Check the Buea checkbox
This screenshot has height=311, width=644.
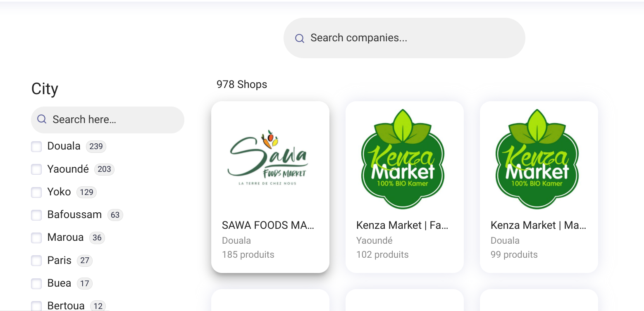36,284
